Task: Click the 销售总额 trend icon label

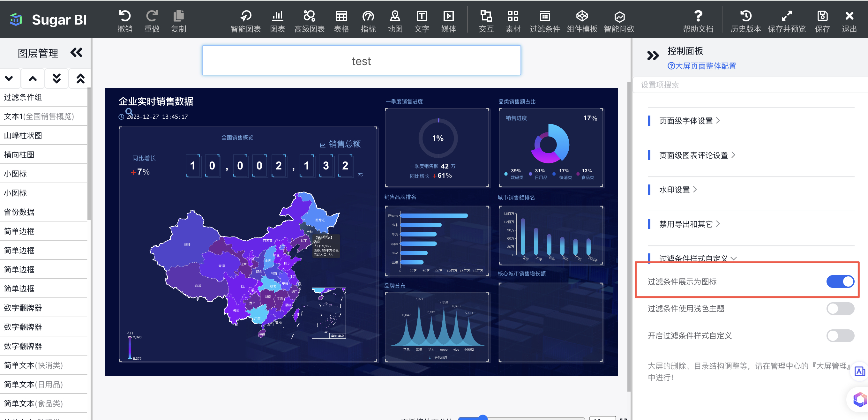Action: 340,144
